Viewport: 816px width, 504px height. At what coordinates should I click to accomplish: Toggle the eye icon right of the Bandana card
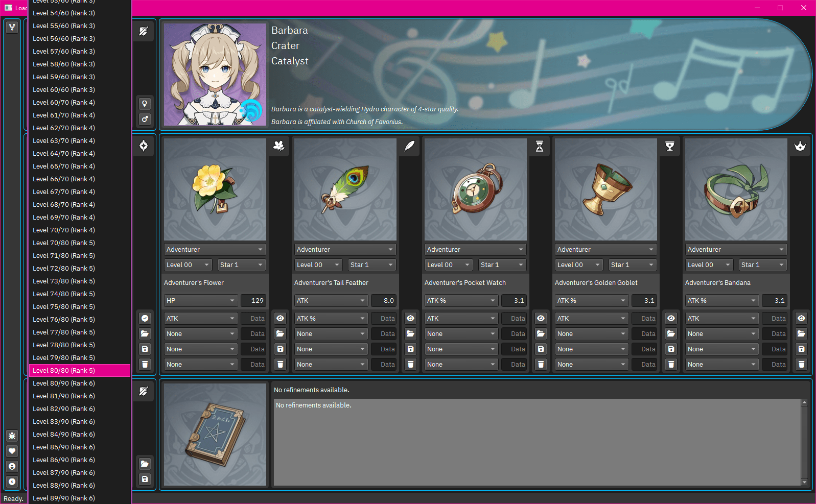[x=802, y=318]
